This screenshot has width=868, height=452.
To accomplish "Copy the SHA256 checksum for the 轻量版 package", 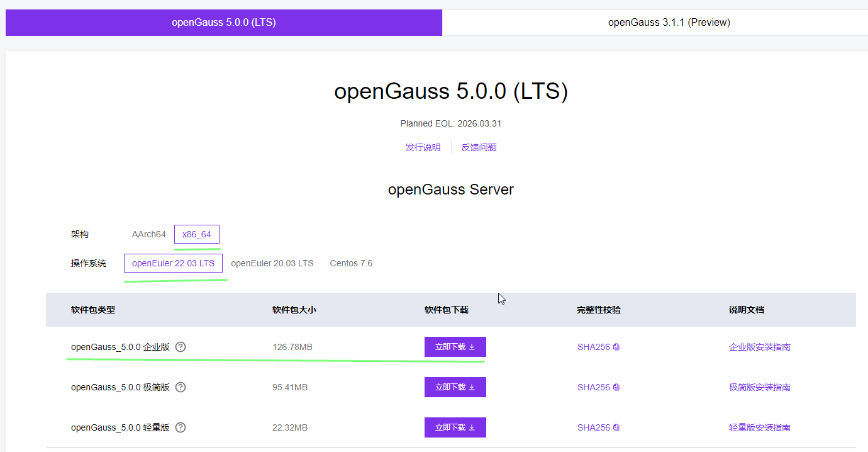I will 616,427.
